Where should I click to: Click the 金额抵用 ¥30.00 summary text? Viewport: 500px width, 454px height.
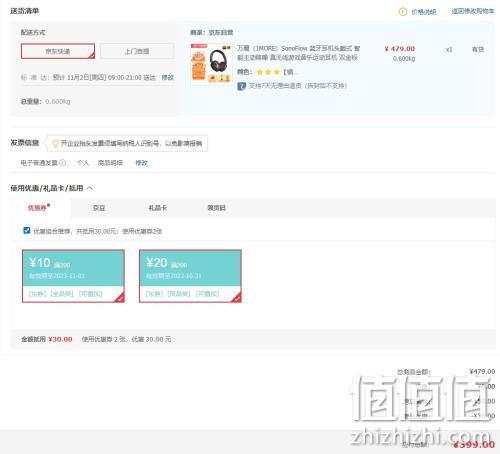47,339
